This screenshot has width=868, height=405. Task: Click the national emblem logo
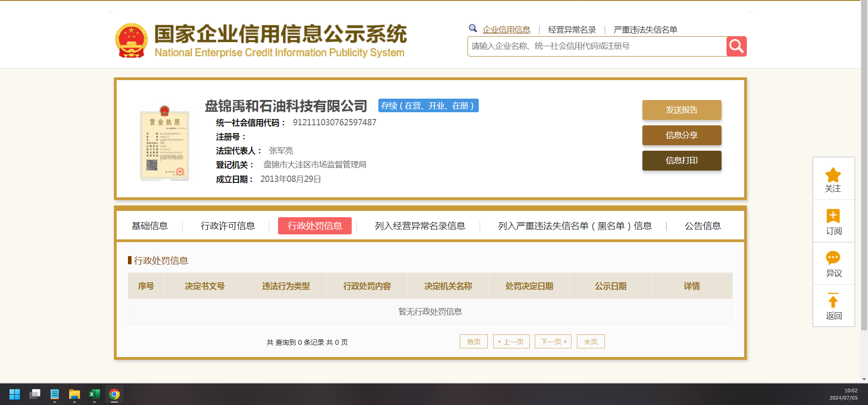[x=132, y=41]
